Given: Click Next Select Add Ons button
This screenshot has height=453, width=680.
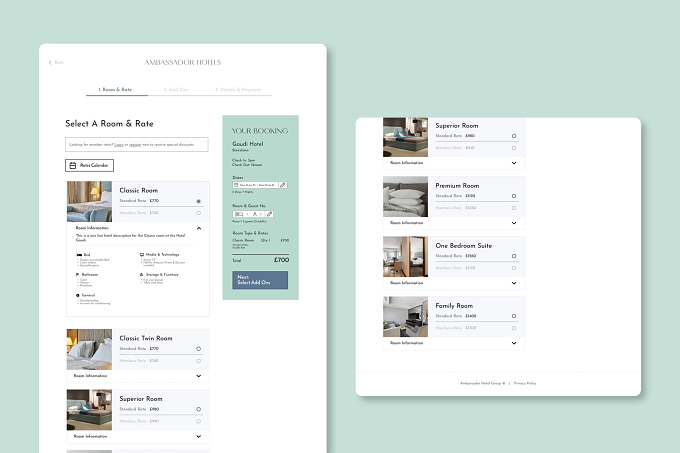Looking at the screenshot, I should tap(260, 280).
